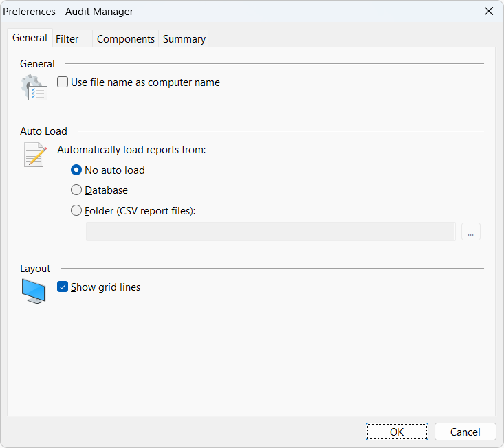Click Cancel to discard preferences

pyautogui.click(x=465, y=432)
